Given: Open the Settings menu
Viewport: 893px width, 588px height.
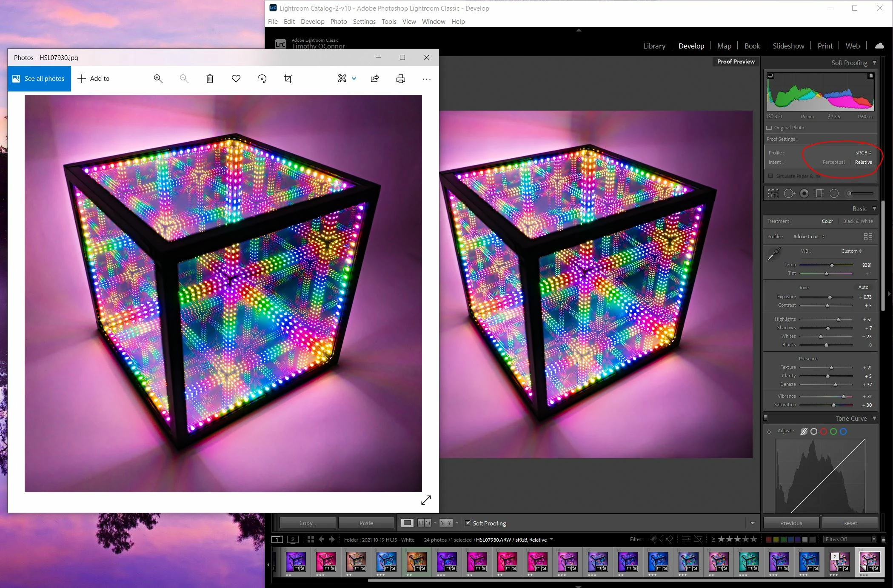Looking at the screenshot, I should (x=364, y=22).
